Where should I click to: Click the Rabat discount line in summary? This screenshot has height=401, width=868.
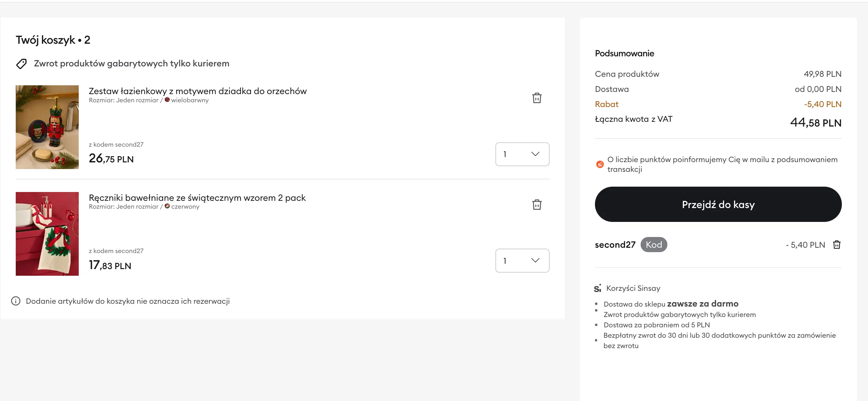(607, 104)
